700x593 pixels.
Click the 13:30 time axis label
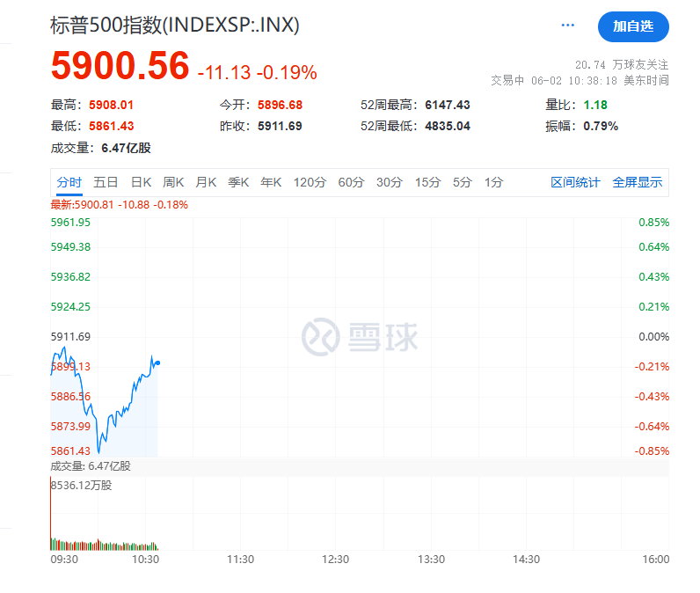point(431,560)
